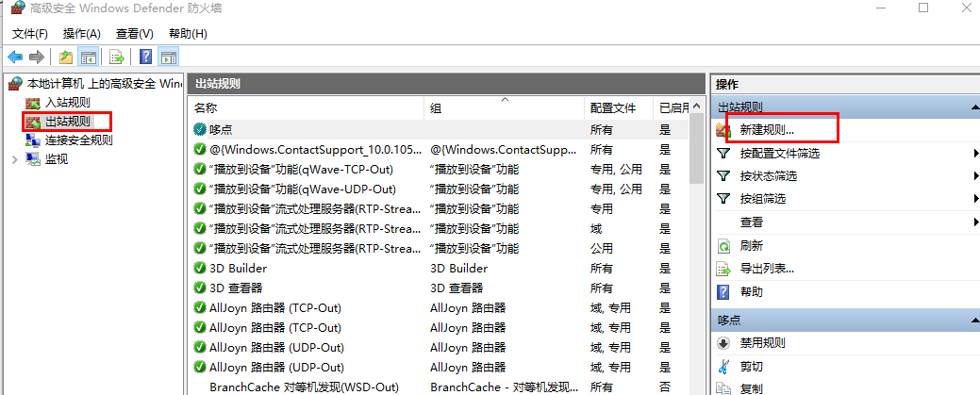Click the scissors icon beside 剪切
The image size is (980, 395).
[x=723, y=367]
